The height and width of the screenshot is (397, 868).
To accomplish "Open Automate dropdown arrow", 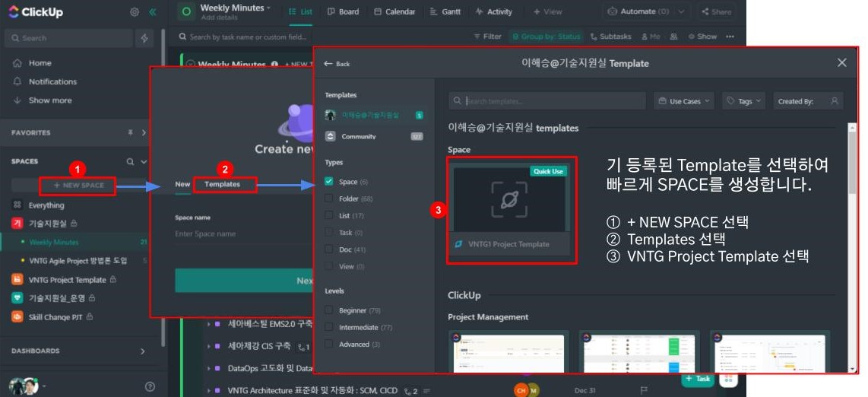I will pos(682,11).
